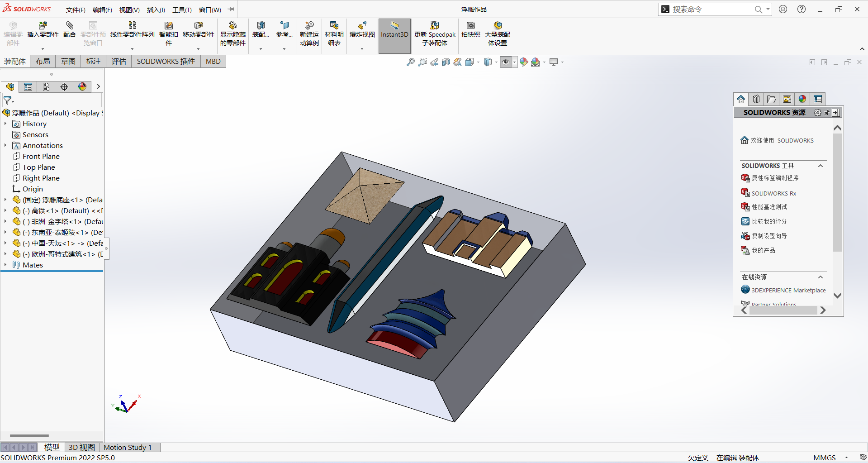Screen dimensions: 868x463
Task: Select Move Component (移动零部件) tool
Action: [x=198, y=30]
